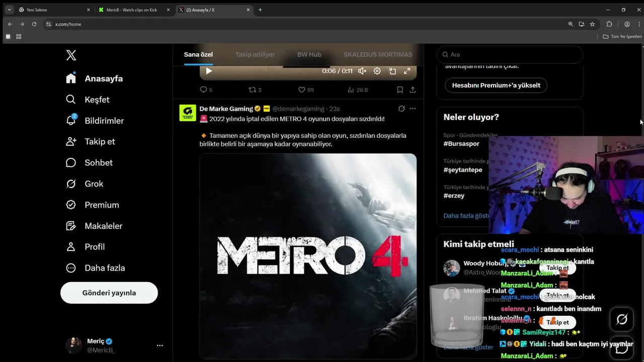Switch to Yeni Sekme tab
The width and height of the screenshot is (644, 362).
(x=54, y=10)
